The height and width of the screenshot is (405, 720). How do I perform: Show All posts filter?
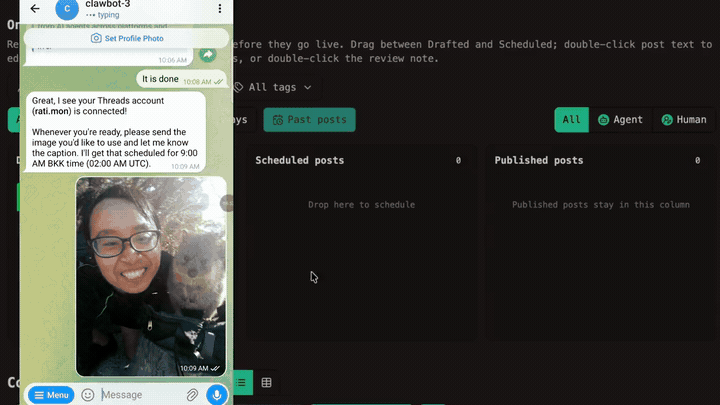(x=571, y=120)
